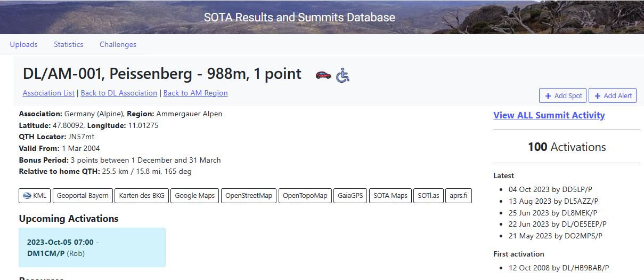Viewport: 644px width, 280px height.
Task: Click the wheelchair accessibility icon
Action: [343, 75]
